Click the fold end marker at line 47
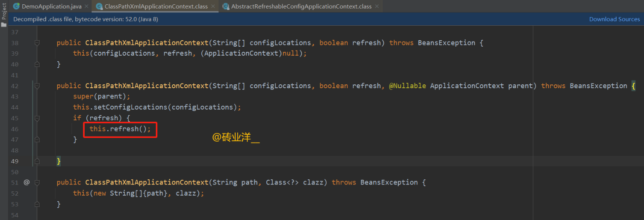The image size is (644, 220). 37,140
